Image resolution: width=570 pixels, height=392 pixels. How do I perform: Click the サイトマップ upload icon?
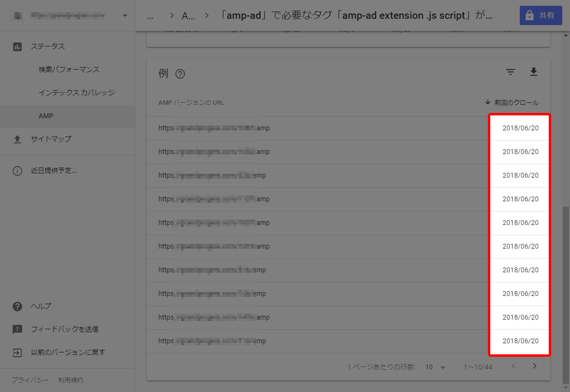17,139
